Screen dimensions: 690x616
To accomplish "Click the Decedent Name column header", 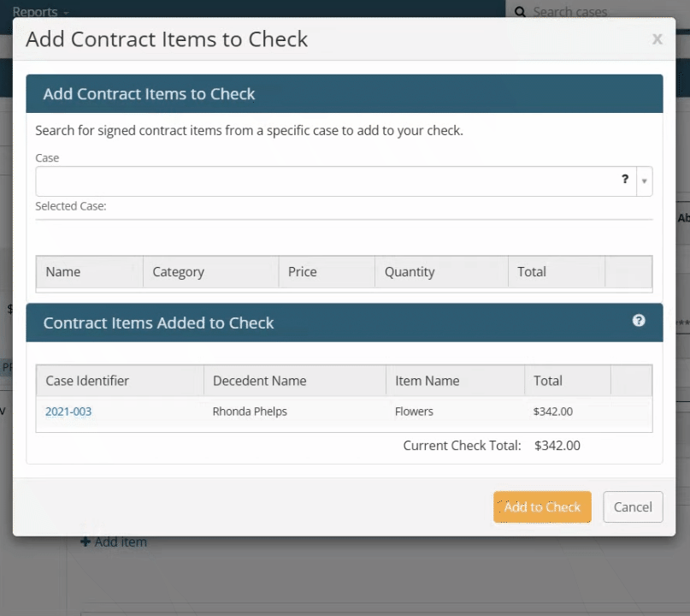I will [295, 381].
